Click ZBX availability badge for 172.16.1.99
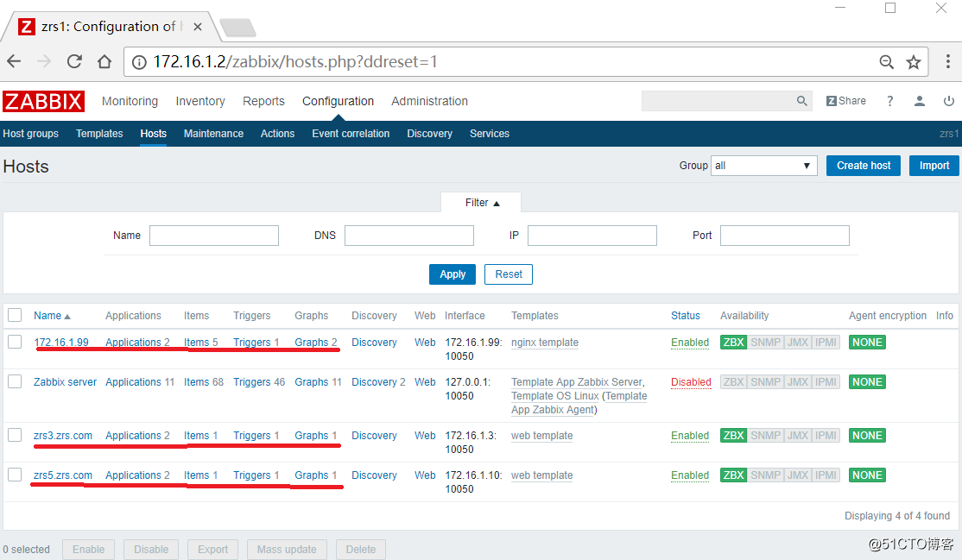Screen dimensions: 962x560 (733, 343)
